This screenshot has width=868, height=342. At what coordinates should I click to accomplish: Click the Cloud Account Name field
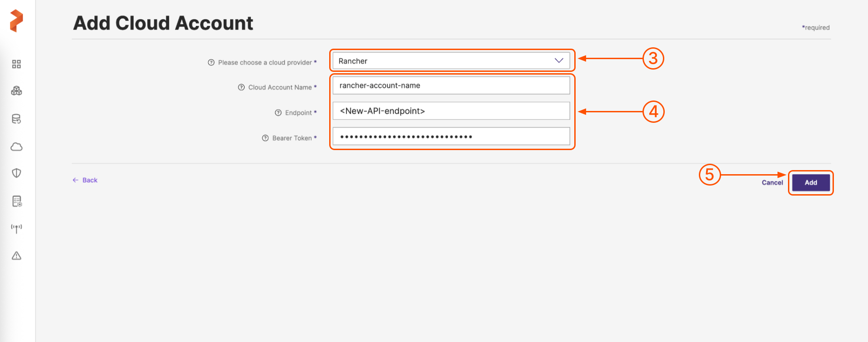(x=451, y=85)
